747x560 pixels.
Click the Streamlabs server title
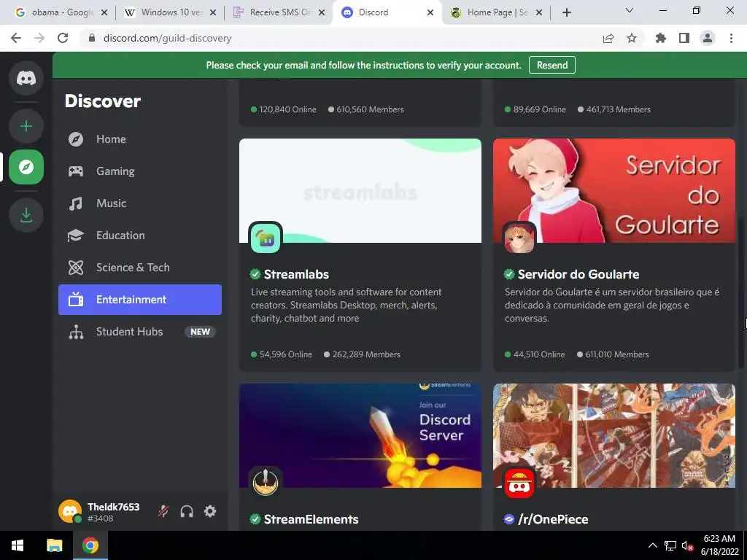click(x=296, y=274)
